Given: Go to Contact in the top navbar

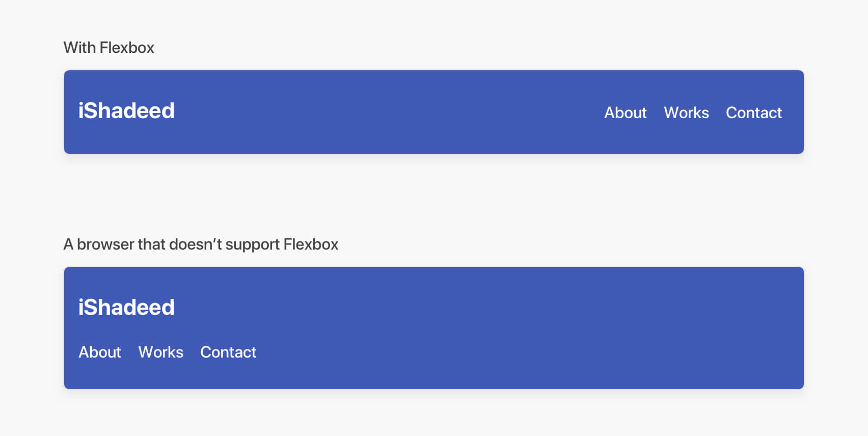Looking at the screenshot, I should (753, 113).
